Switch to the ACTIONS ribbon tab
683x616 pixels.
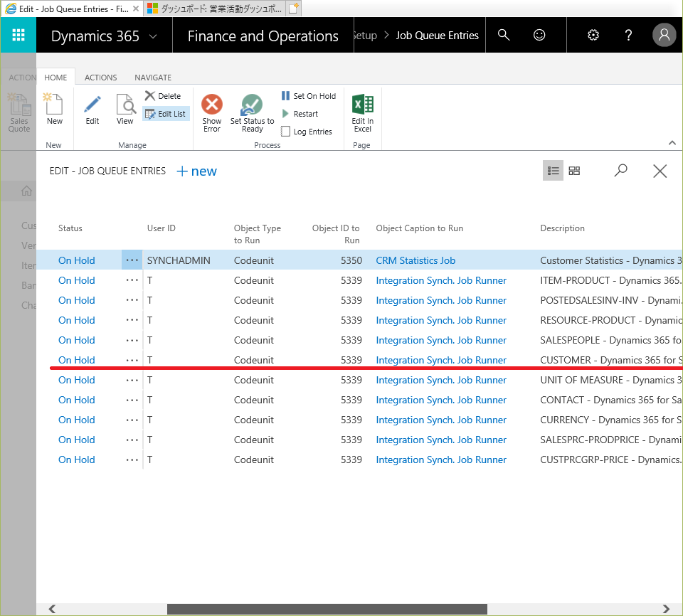(x=100, y=77)
